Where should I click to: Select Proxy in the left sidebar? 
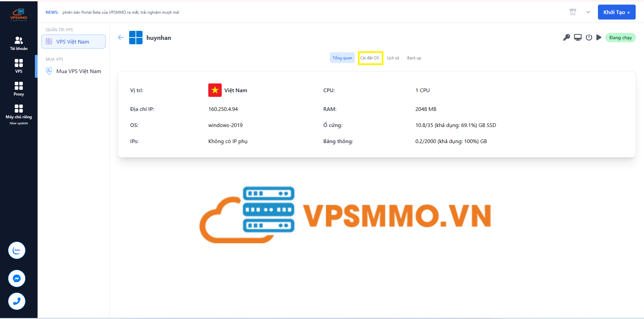click(x=19, y=89)
